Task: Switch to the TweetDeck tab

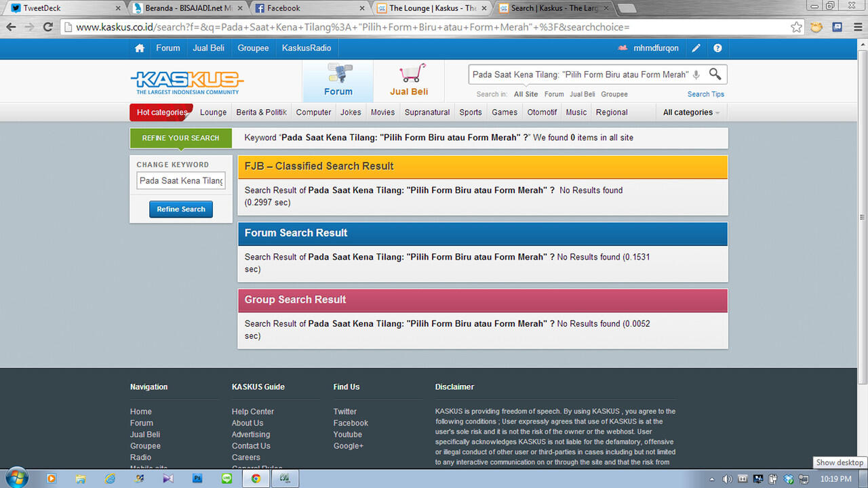Action: click(x=64, y=8)
